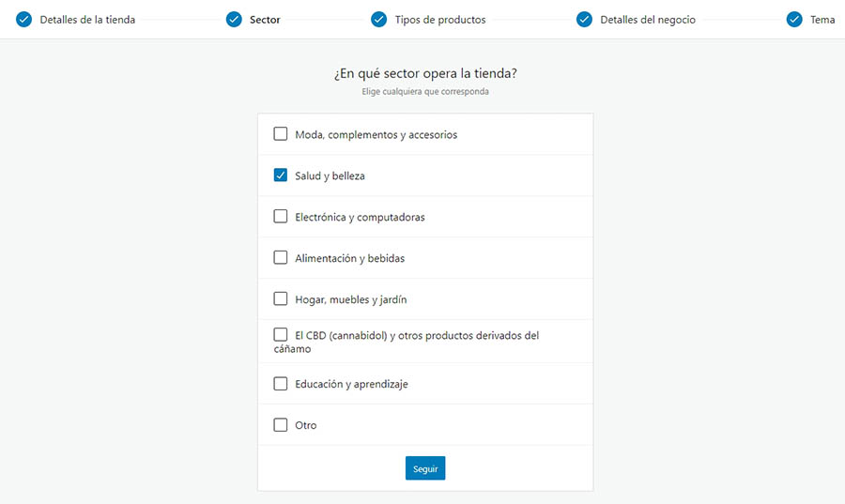
Task: Select Hogar, muebles y jardín checkbox
Action: [x=281, y=298]
